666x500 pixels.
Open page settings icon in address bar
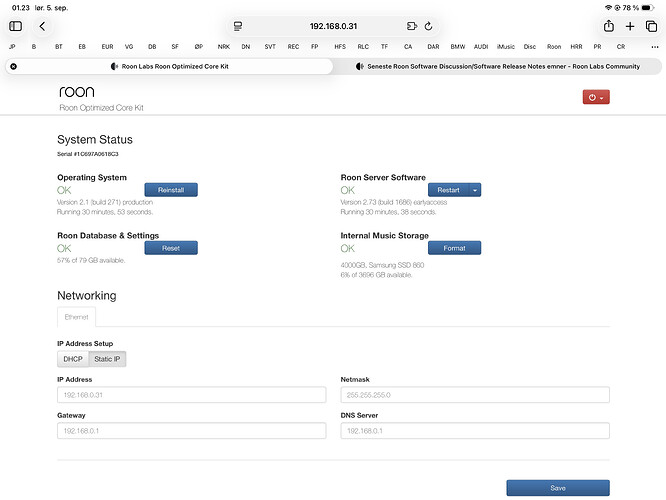pyautogui.click(x=238, y=26)
